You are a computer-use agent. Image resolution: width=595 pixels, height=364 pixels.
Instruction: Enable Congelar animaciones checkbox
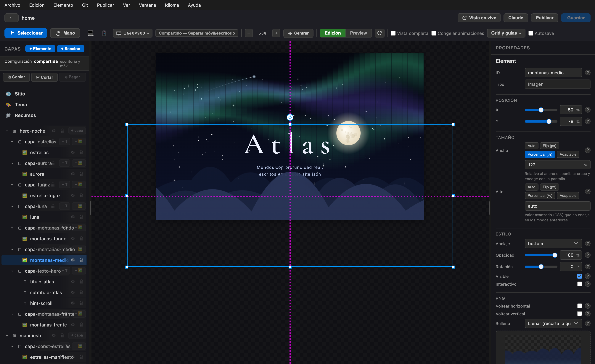coord(434,33)
